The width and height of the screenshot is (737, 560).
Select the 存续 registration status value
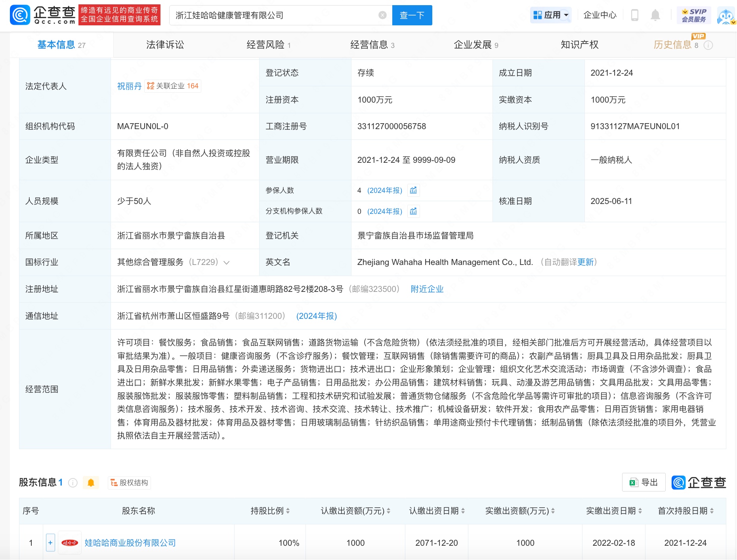366,73
